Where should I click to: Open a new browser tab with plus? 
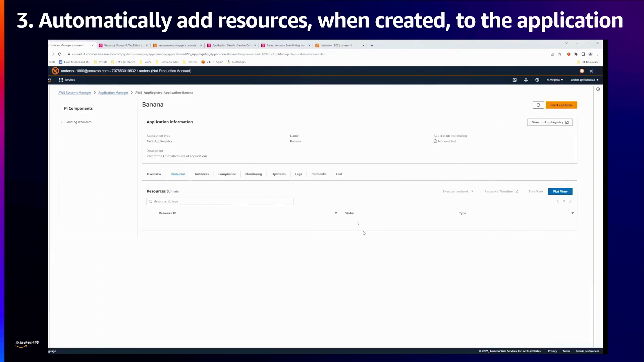372,46
